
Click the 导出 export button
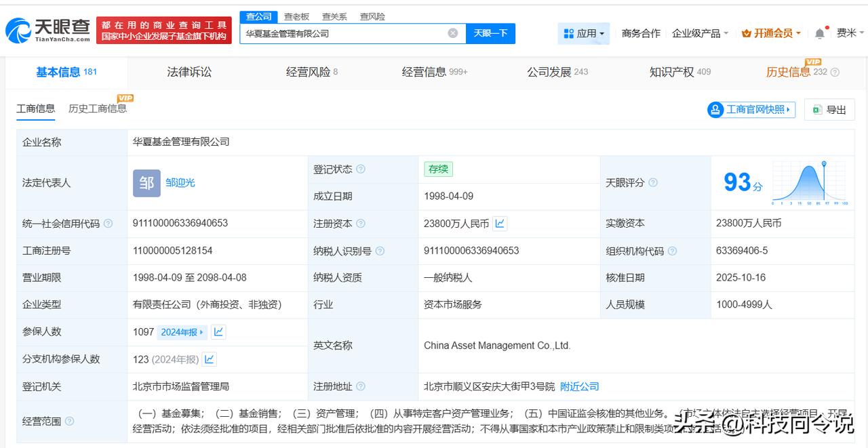click(x=829, y=109)
